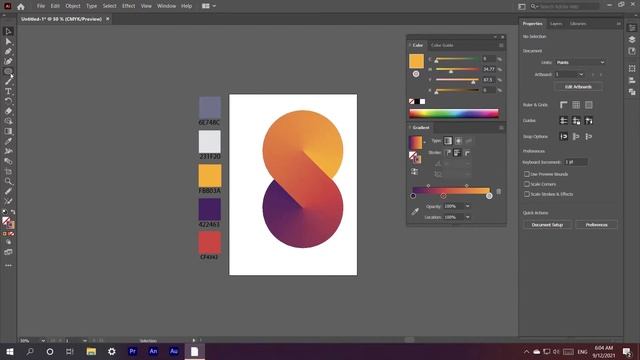This screenshot has width=640, height=360.
Task: Click the Edit Artboards button
Action: (578, 87)
